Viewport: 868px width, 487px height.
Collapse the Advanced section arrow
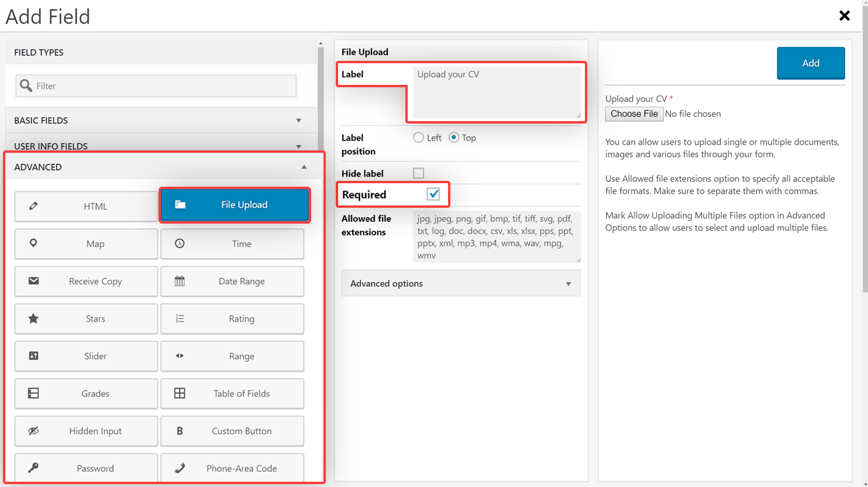coord(304,167)
